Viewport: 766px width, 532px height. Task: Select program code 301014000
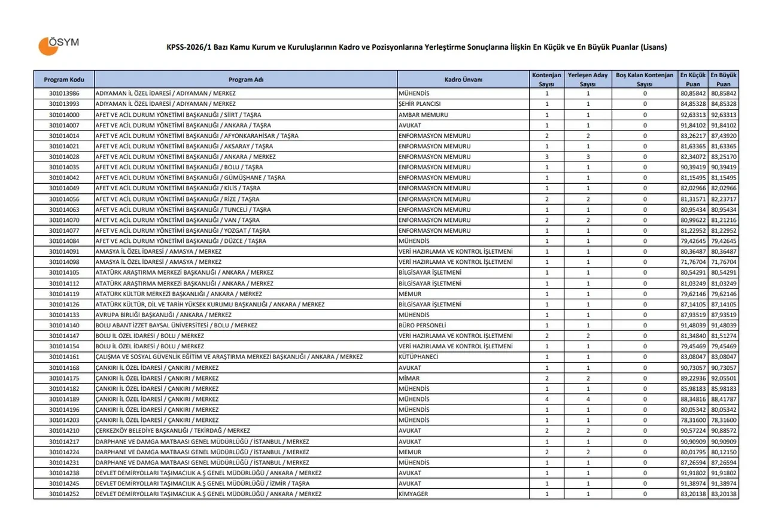pyautogui.click(x=64, y=115)
